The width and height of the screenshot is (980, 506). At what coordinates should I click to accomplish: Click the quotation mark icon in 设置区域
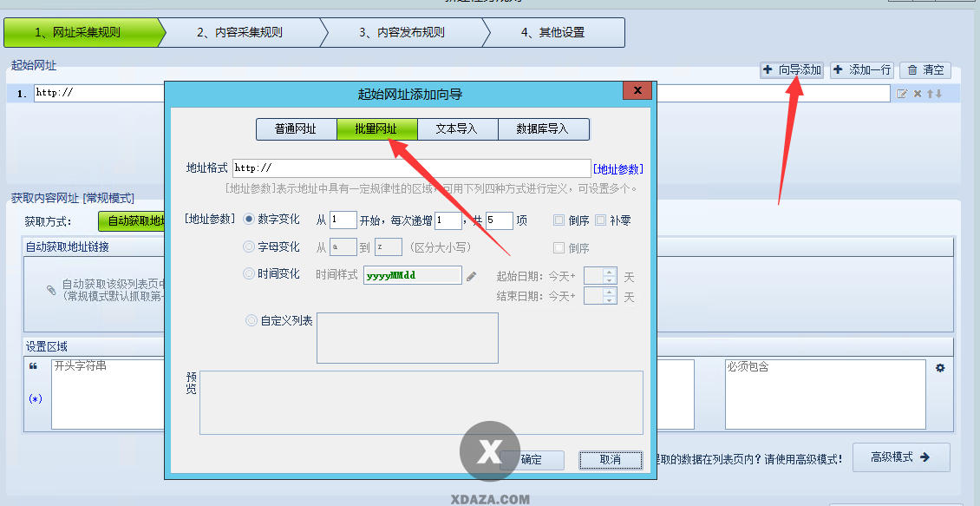(x=33, y=367)
